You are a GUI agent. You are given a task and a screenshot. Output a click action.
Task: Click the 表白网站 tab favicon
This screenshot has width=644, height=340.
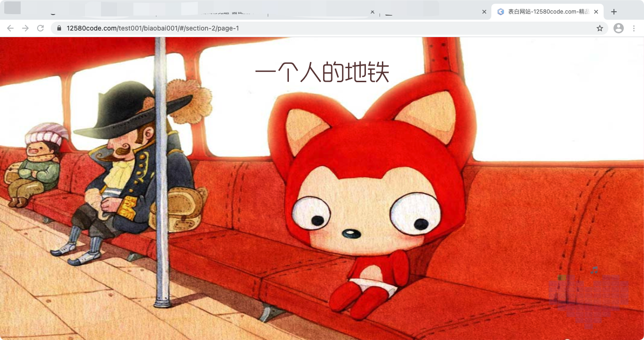501,12
